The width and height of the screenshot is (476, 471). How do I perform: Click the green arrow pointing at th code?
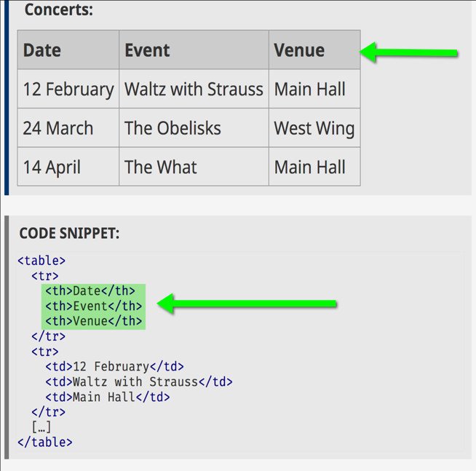click(247, 304)
